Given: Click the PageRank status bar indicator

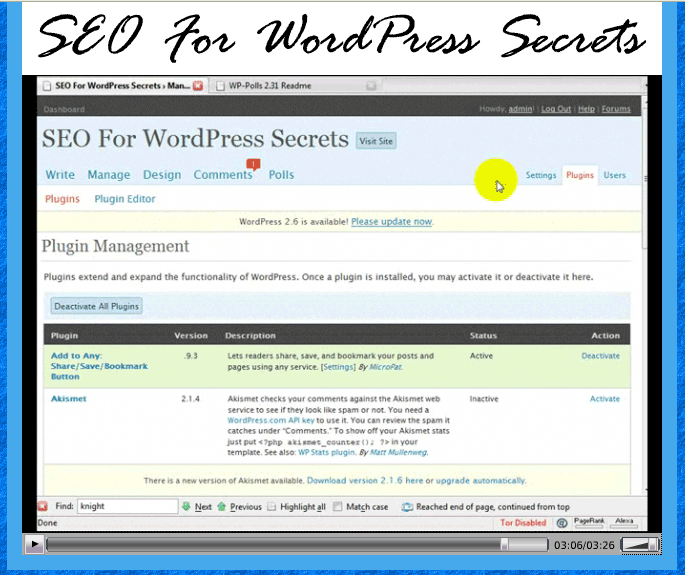Looking at the screenshot, I should click(589, 522).
